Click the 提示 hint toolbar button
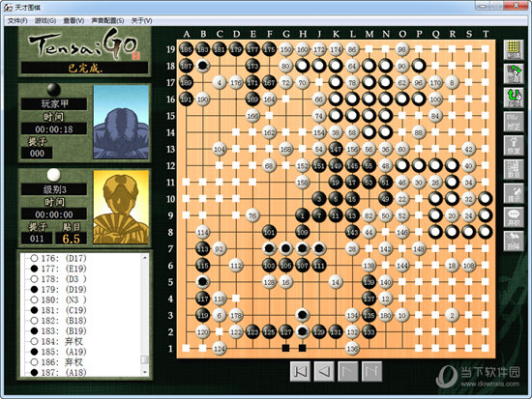This screenshot has height=399, width=532. tap(514, 194)
